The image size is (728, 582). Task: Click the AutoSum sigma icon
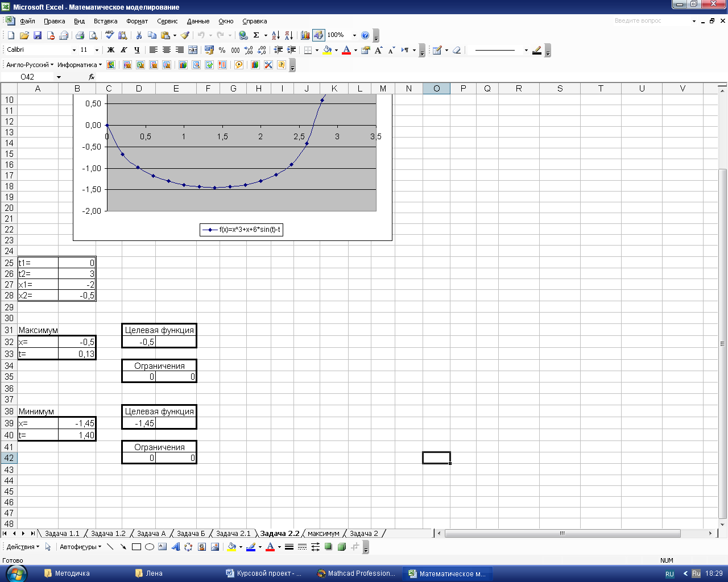coord(257,35)
